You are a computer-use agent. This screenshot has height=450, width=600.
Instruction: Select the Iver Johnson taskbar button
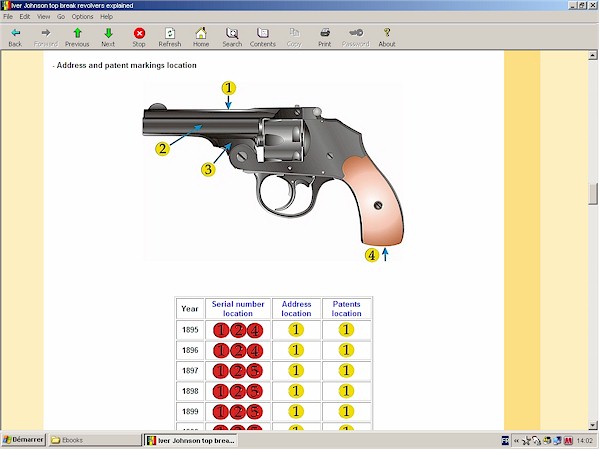pyautogui.click(x=191, y=440)
